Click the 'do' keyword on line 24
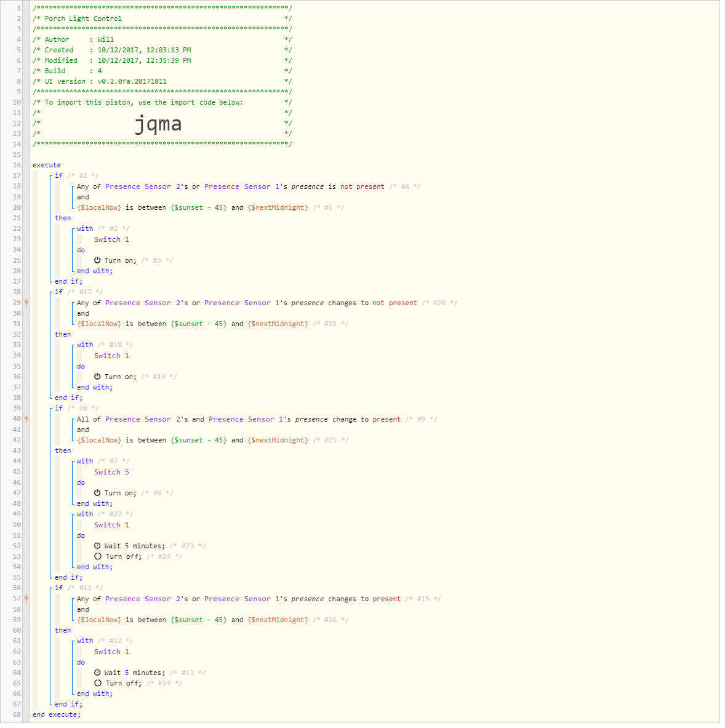Screen dimensions: 725x728 click(x=81, y=252)
